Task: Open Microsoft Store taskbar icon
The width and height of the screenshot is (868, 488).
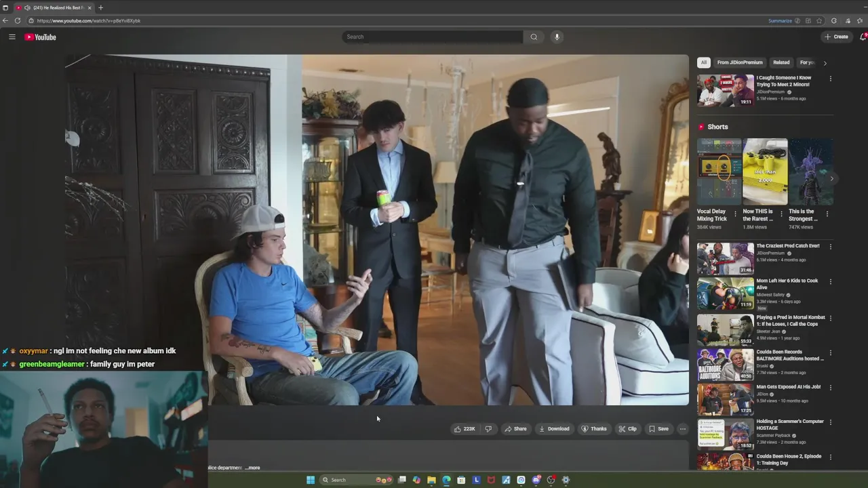Action: point(461,480)
